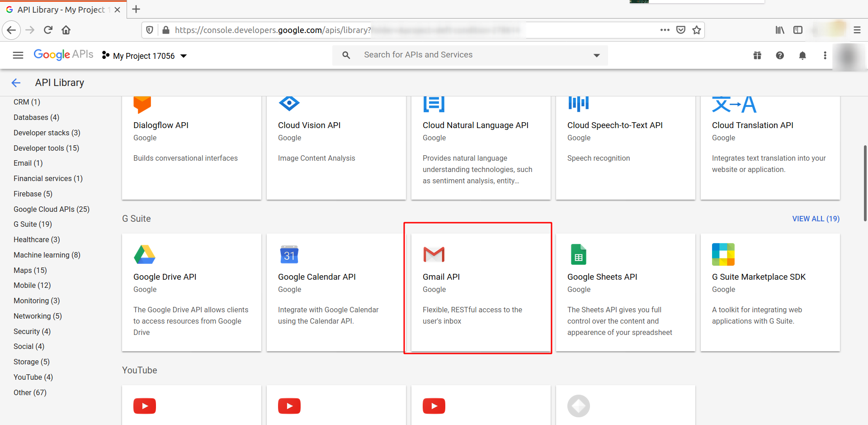Click the search magnifier icon

[x=346, y=55]
